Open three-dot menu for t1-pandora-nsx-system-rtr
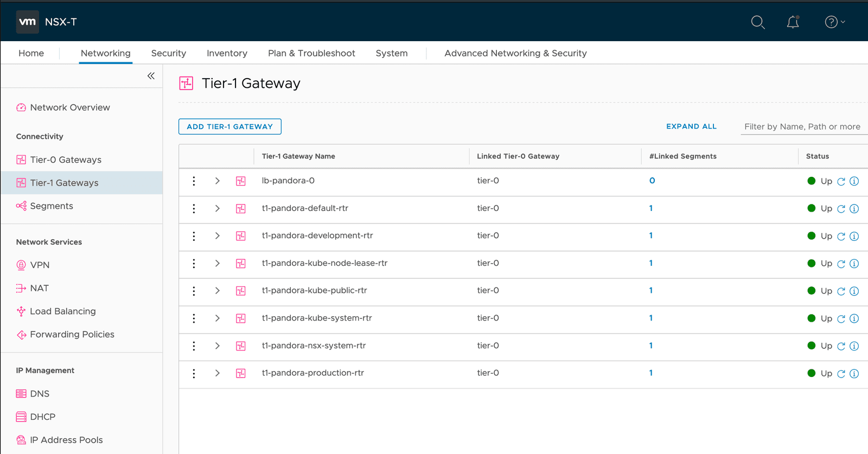 [194, 346]
